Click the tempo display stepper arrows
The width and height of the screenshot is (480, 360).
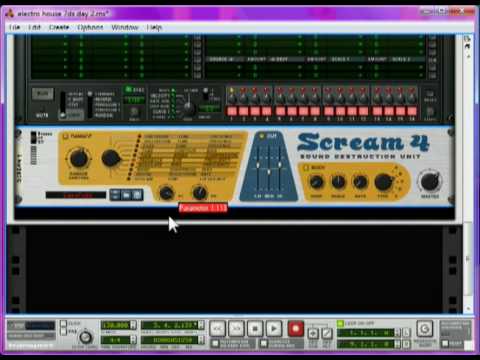(133, 325)
